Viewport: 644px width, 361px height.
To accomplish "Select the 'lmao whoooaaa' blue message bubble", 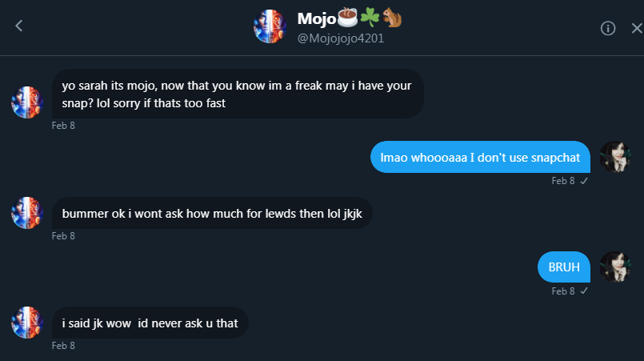I will click(480, 157).
